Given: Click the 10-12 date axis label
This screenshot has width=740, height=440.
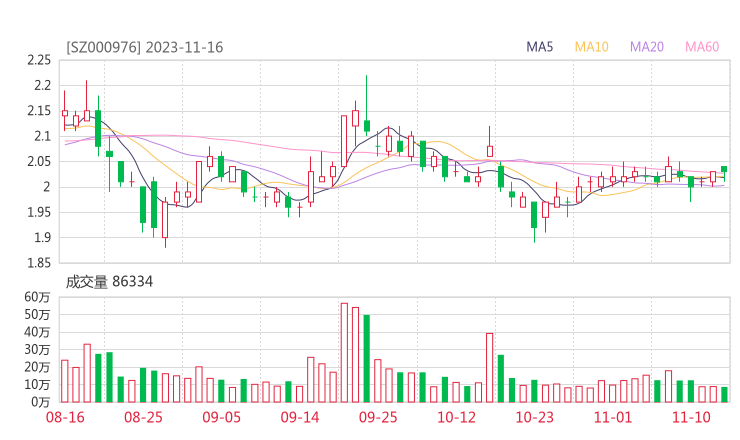Looking at the screenshot, I should click(456, 417).
